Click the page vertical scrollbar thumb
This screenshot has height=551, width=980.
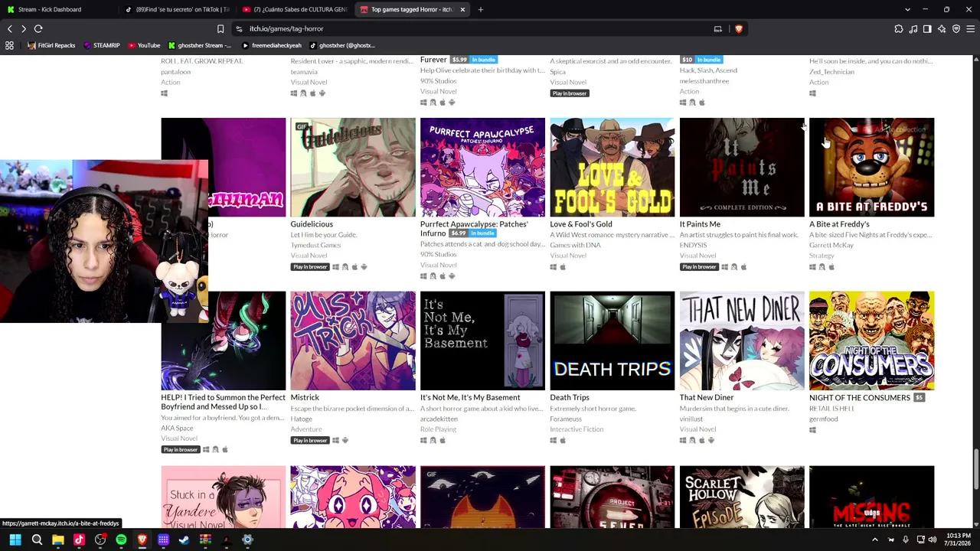pos(975,468)
